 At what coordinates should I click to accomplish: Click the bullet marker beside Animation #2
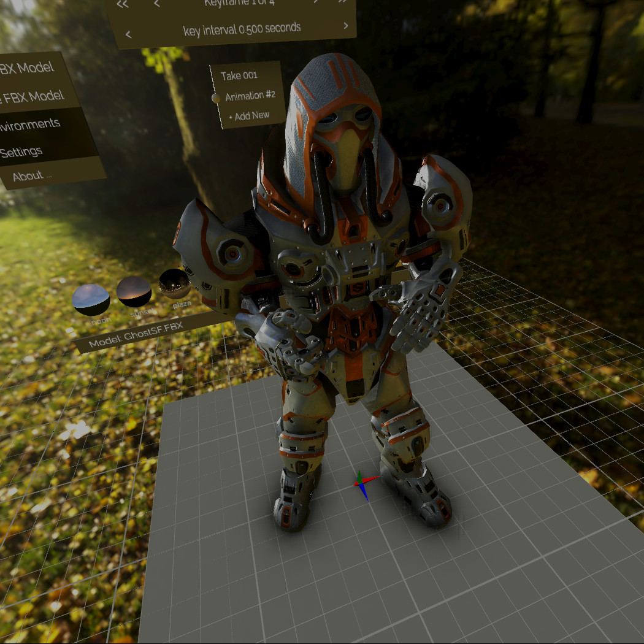(x=215, y=98)
